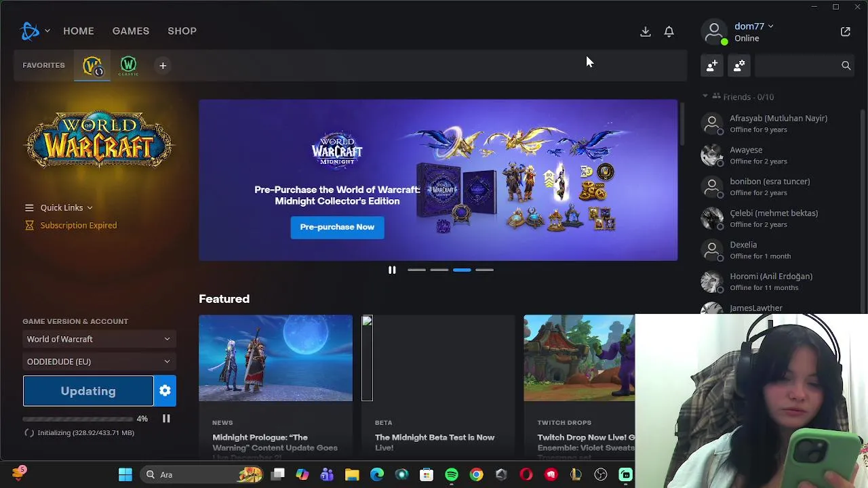
Task: Go to HOME tab
Action: pyautogui.click(x=79, y=31)
